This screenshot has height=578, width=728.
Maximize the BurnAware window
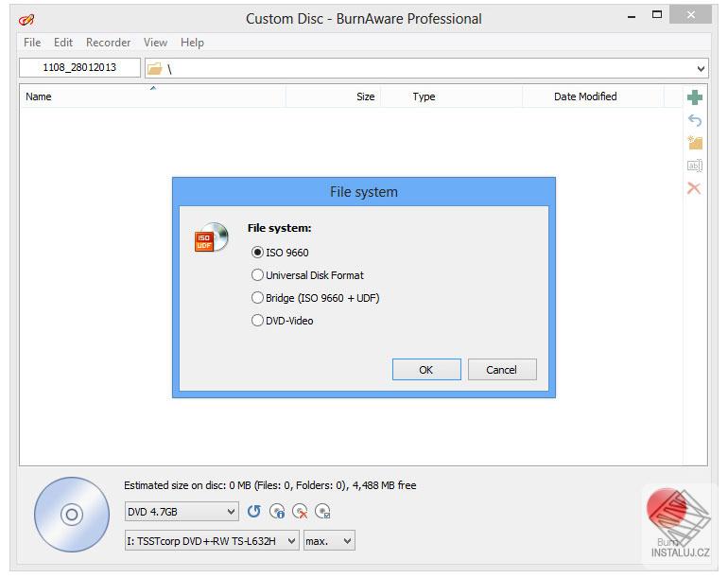coord(657,15)
